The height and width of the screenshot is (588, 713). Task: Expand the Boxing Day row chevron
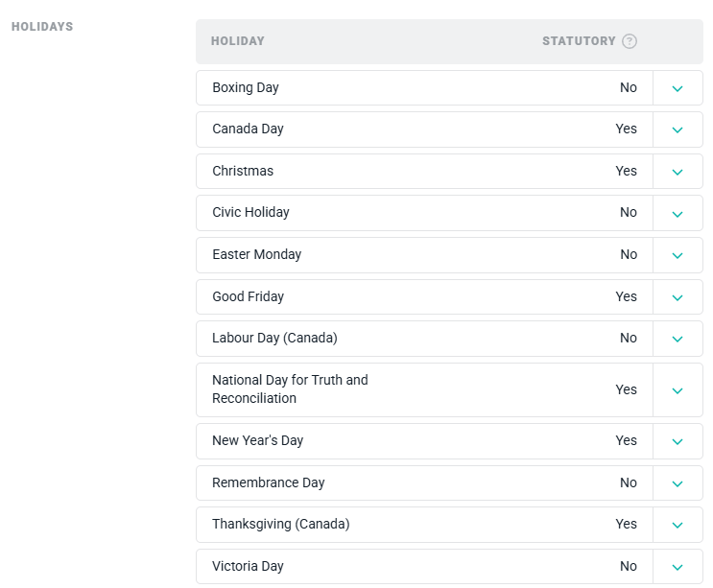[x=677, y=88]
